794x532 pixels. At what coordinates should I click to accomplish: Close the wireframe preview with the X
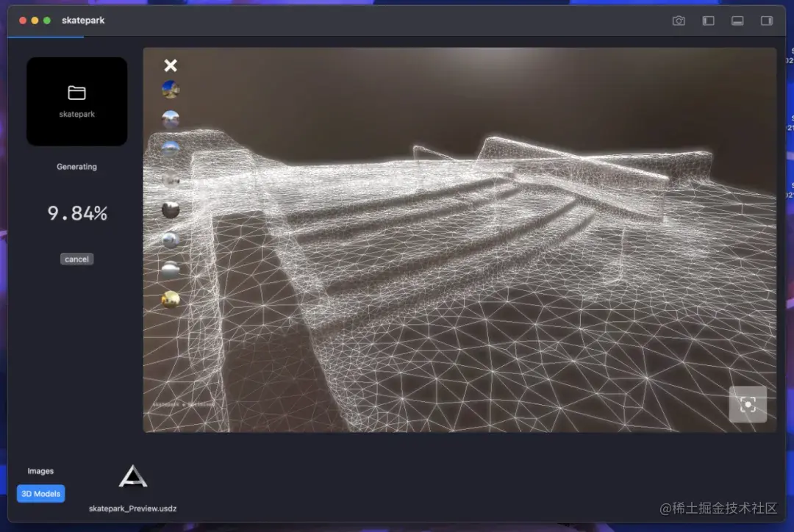(171, 65)
